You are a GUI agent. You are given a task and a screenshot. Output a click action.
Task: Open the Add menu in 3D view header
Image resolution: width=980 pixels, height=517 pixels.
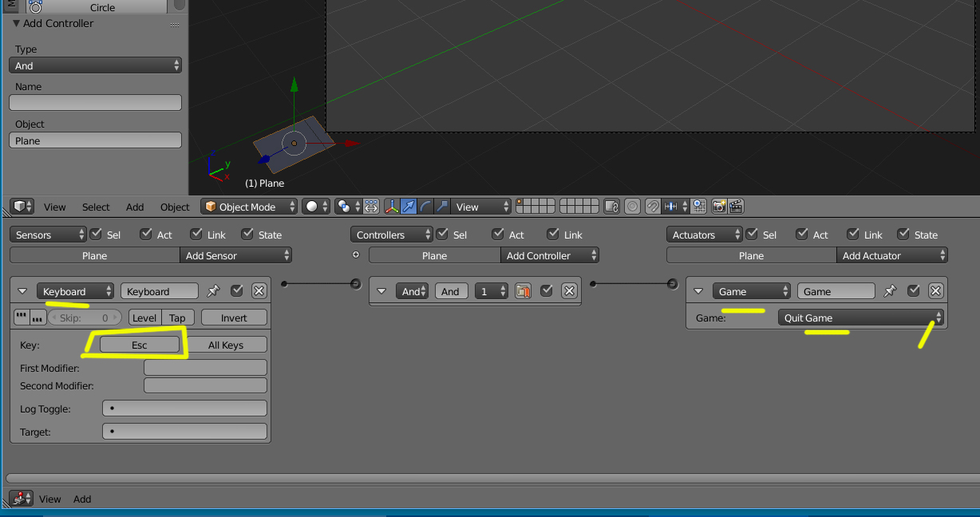(x=135, y=207)
